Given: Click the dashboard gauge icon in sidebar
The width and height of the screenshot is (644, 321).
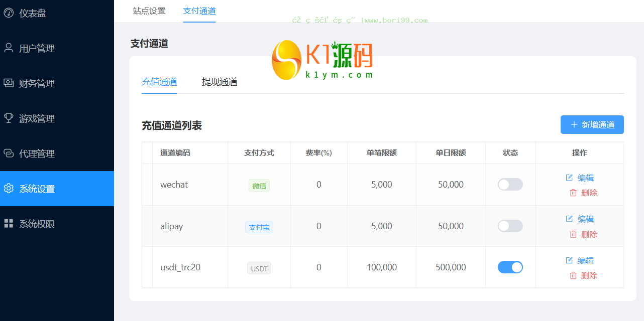Looking at the screenshot, I should tap(9, 13).
